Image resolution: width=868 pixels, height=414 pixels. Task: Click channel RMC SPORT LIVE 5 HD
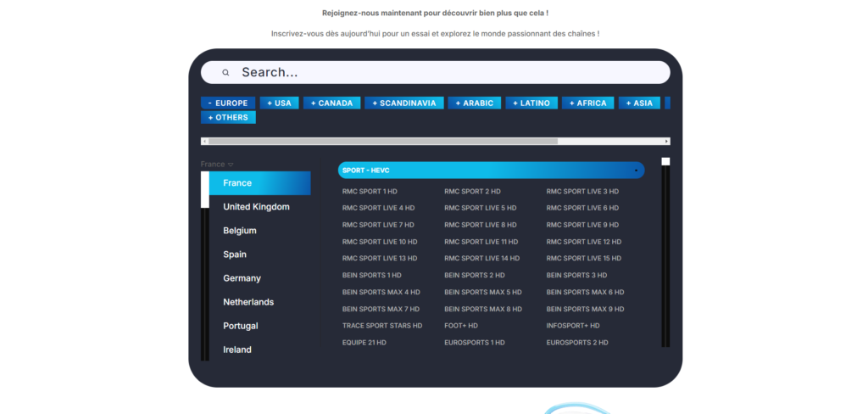(x=480, y=208)
